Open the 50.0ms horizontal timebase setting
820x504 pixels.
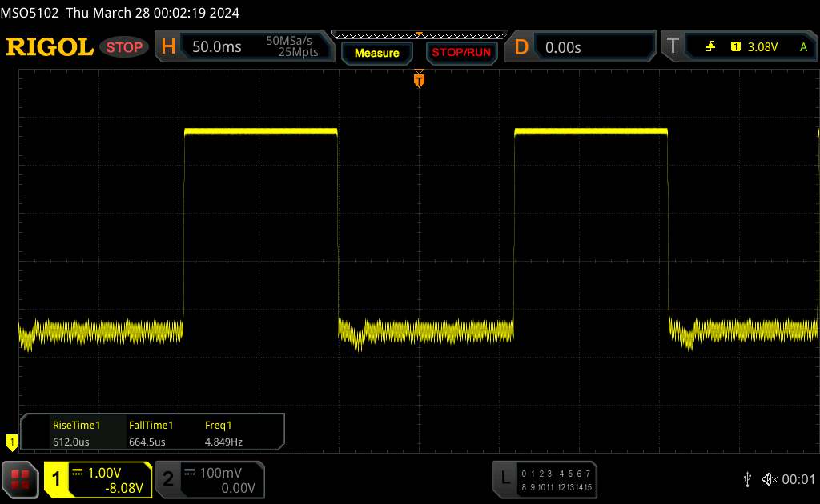[217, 47]
